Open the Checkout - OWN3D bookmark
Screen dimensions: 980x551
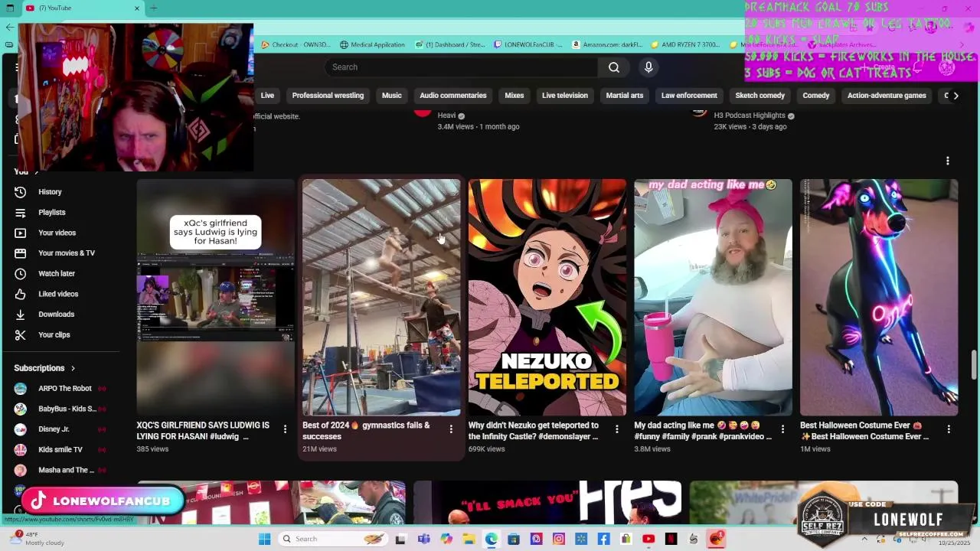click(296, 44)
